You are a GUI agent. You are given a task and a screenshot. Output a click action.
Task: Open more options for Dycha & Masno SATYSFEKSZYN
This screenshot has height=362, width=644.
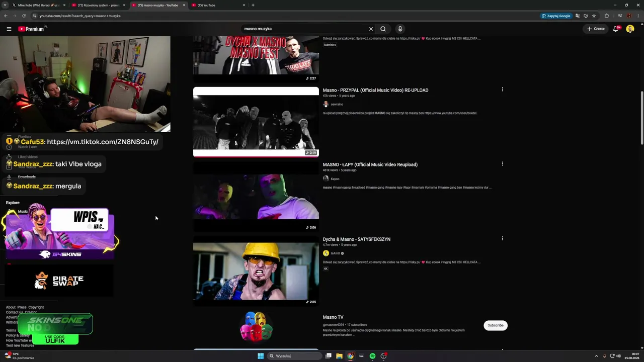pos(502,238)
